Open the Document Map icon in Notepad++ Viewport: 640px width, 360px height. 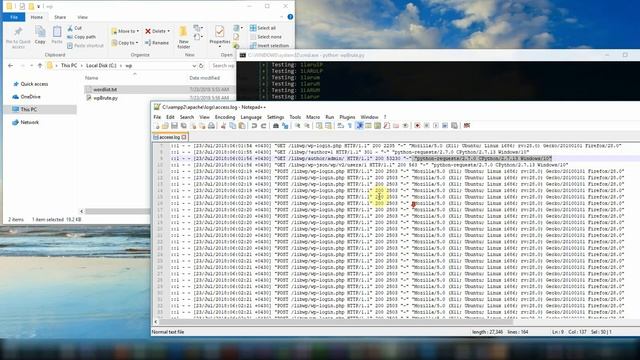[x=377, y=126]
